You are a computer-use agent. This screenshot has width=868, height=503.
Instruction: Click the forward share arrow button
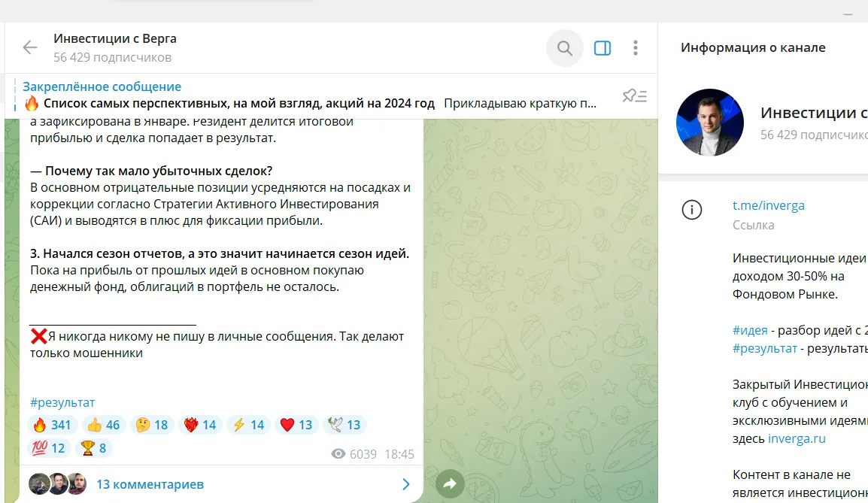pyautogui.click(x=450, y=484)
